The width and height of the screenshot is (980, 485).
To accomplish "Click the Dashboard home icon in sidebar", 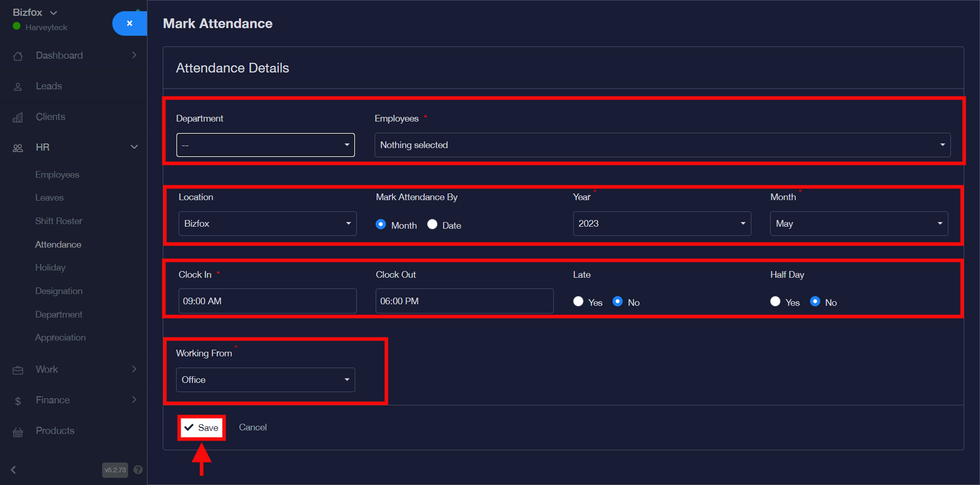I will pos(18,56).
